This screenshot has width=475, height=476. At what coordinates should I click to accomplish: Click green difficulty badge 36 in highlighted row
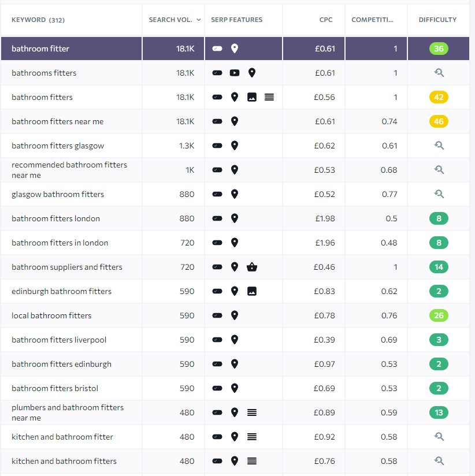pos(439,49)
